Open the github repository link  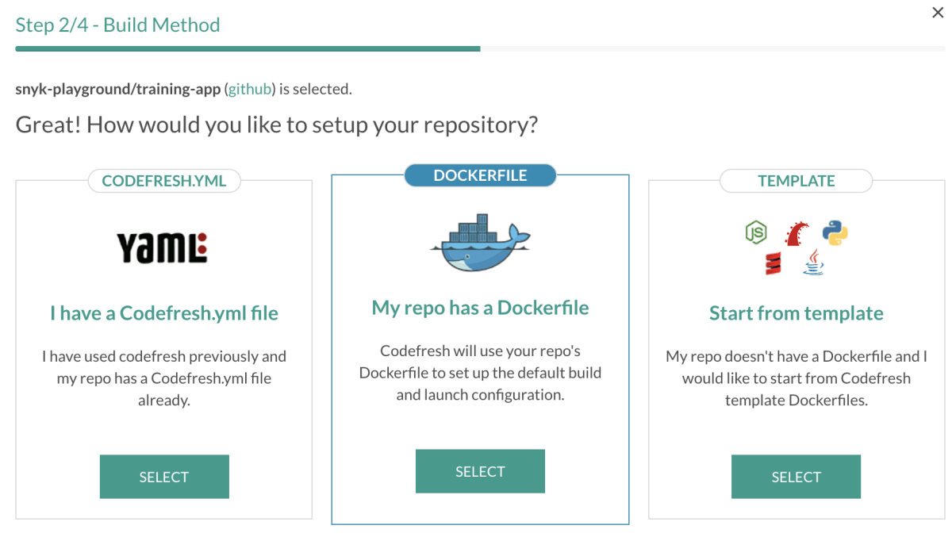[x=249, y=88]
